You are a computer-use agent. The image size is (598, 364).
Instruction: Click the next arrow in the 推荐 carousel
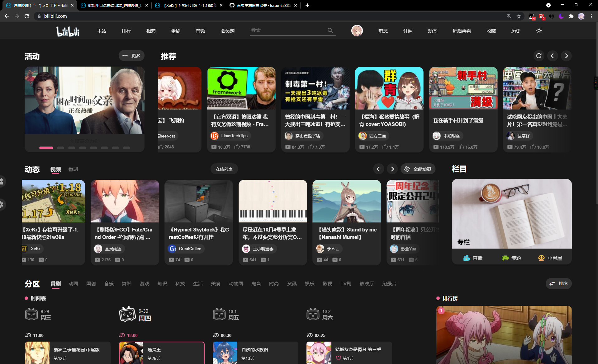[x=566, y=56]
